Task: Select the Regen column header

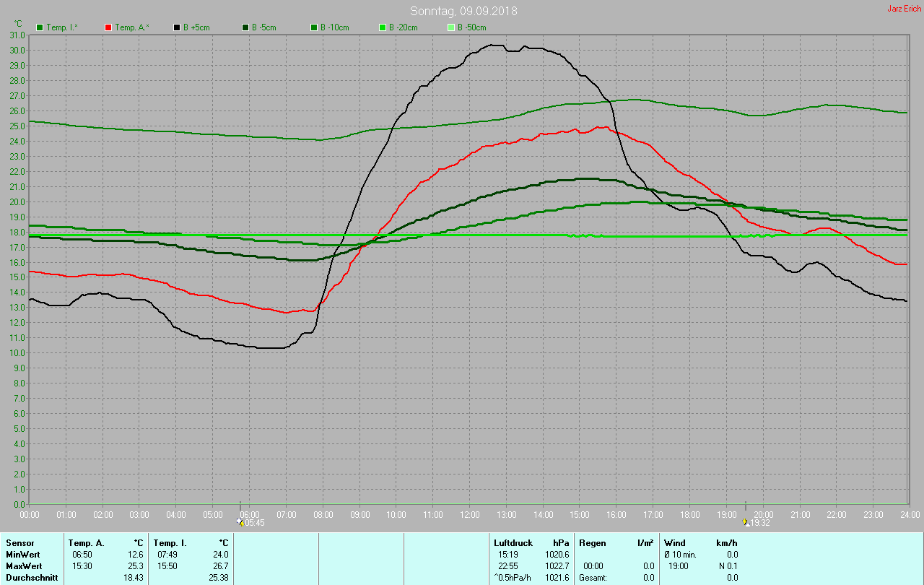Action: click(x=592, y=542)
